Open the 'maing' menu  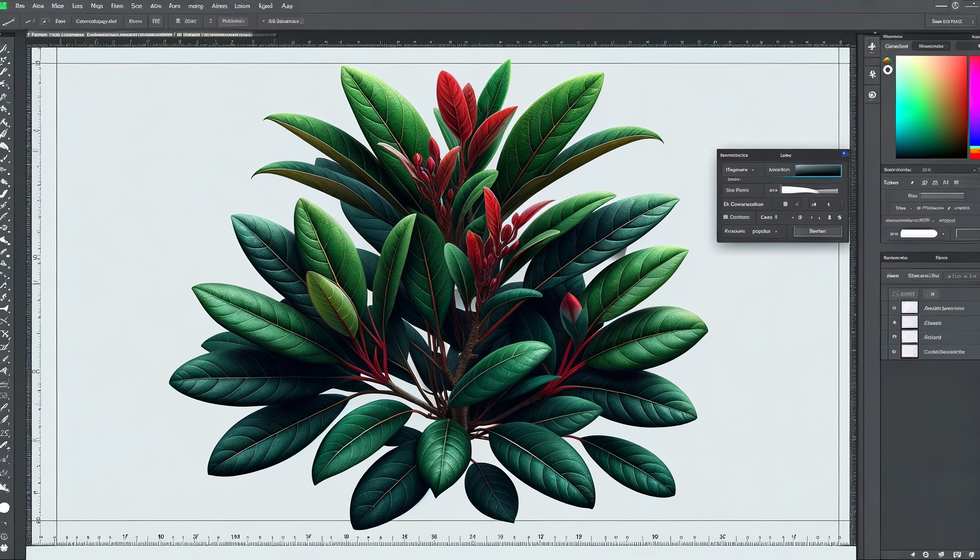(196, 6)
